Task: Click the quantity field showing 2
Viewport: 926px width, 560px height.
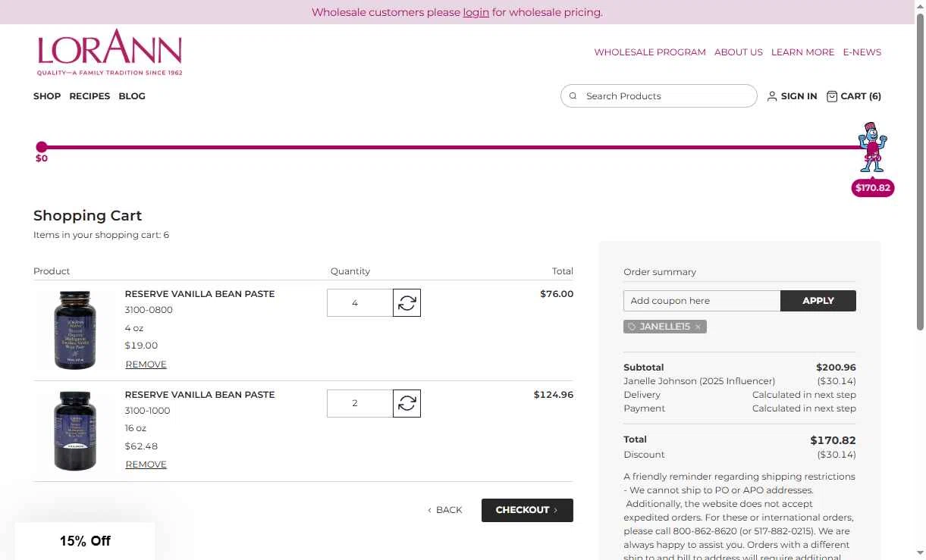Action: pyautogui.click(x=359, y=403)
